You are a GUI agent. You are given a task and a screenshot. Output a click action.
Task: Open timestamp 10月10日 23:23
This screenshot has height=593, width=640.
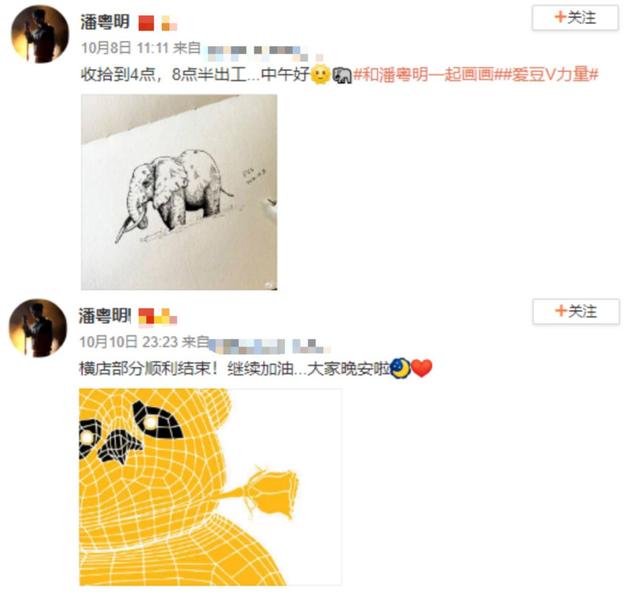[129, 342]
